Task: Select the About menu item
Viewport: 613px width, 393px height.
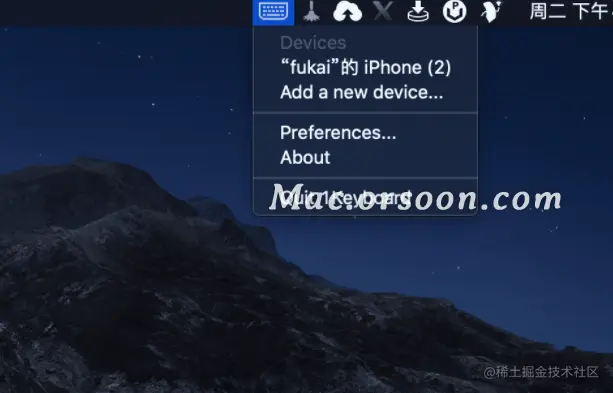Action: click(x=365, y=157)
